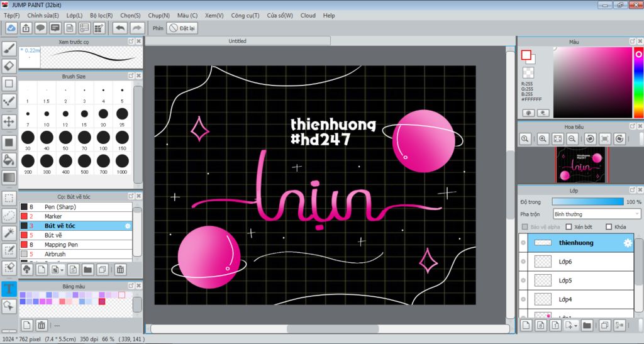Activate the Text tool

tap(9, 289)
